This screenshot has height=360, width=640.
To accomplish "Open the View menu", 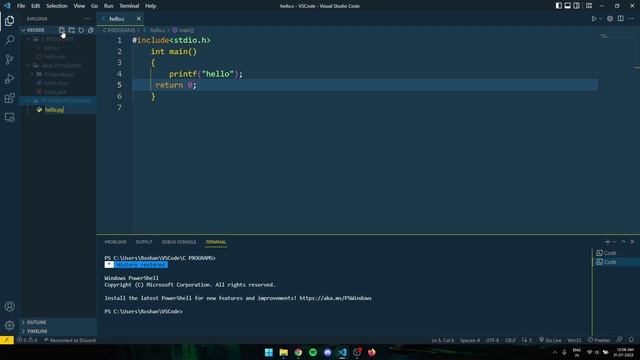I will click(79, 6).
